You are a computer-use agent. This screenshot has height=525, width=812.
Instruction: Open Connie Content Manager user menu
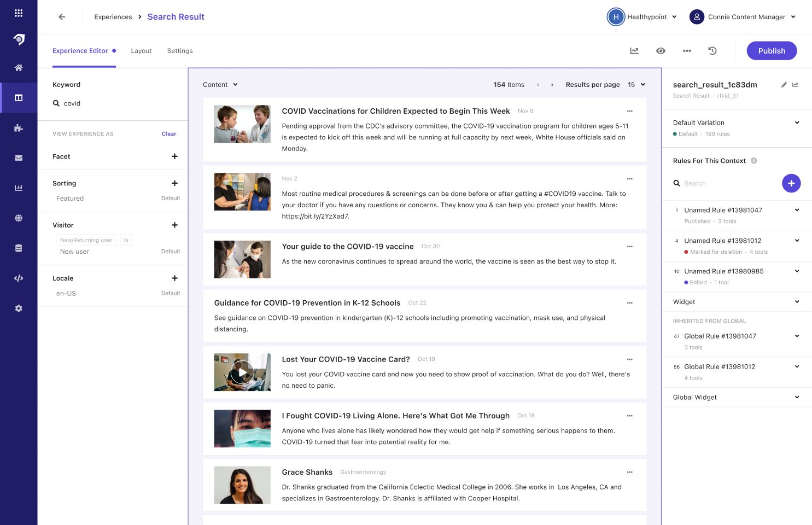(743, 17)
